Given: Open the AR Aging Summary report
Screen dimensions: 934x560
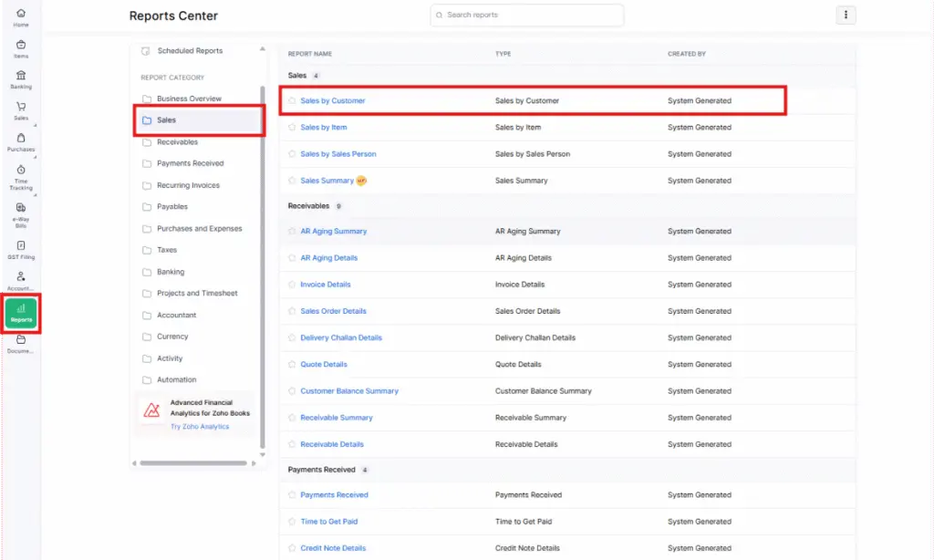Looking at the screenshot, I should [x=334, y=231].
